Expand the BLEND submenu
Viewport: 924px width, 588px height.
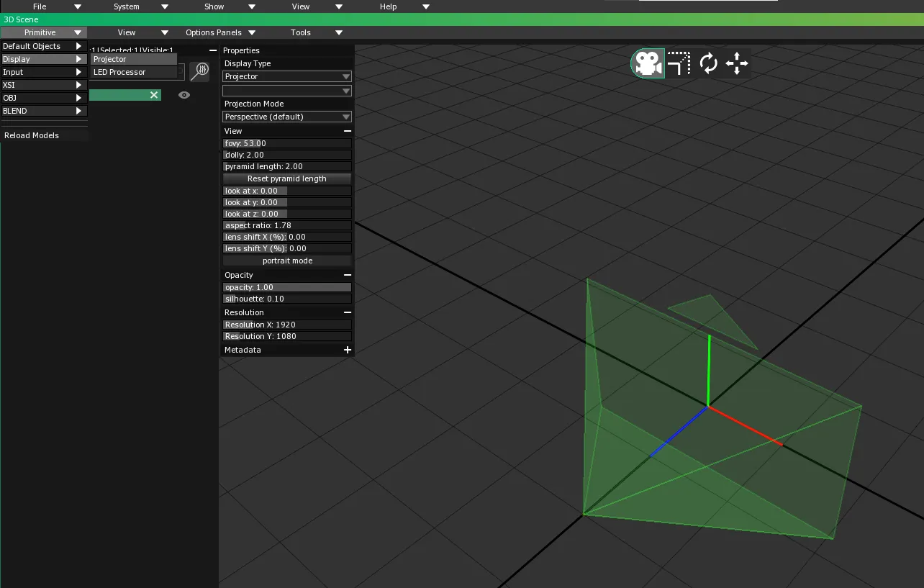point(44,111)
